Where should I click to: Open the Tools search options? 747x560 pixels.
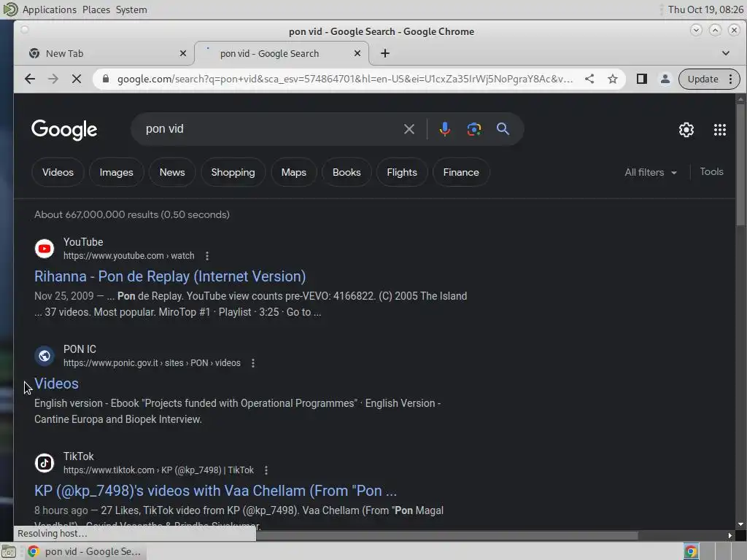tap(711, 172)
